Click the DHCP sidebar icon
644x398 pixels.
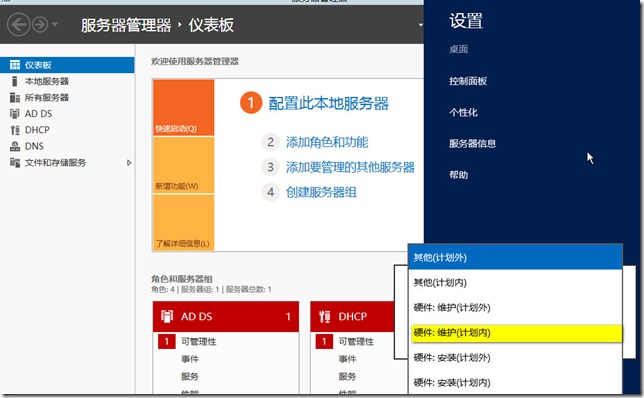click(x=15, y=130)
